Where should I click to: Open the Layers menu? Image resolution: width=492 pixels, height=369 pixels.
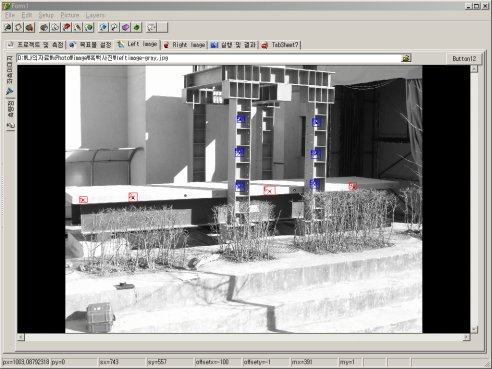(x=95, y=15)
